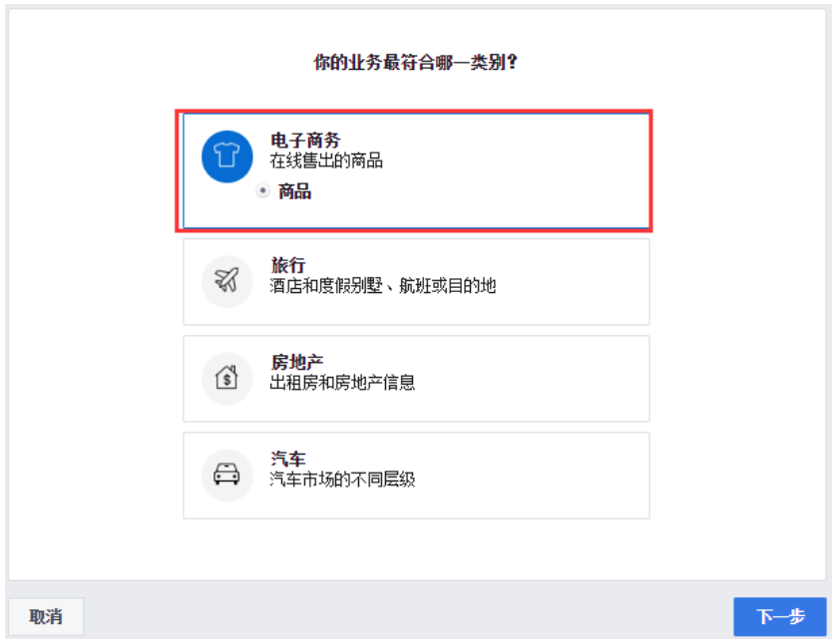840x644 pixels.
Task: Click the 取消 button
Action: [x=46, y=617]
